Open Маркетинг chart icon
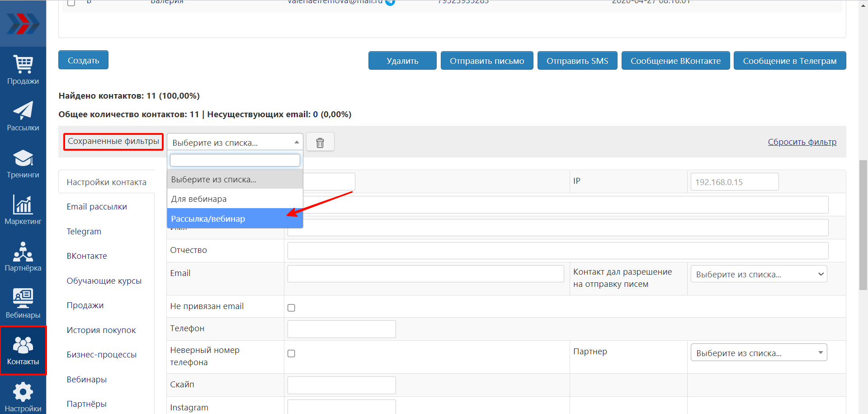 pyautogui.click(x=23, y=210)
